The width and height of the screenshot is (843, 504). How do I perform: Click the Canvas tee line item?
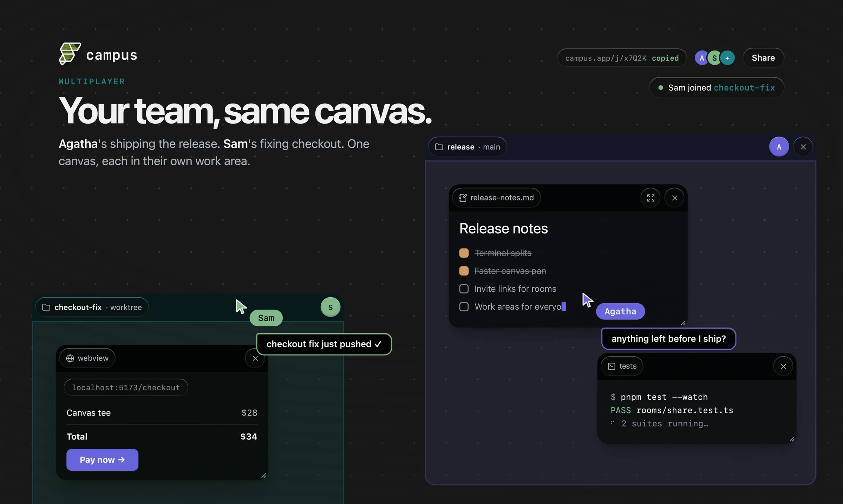coord(162,413)
